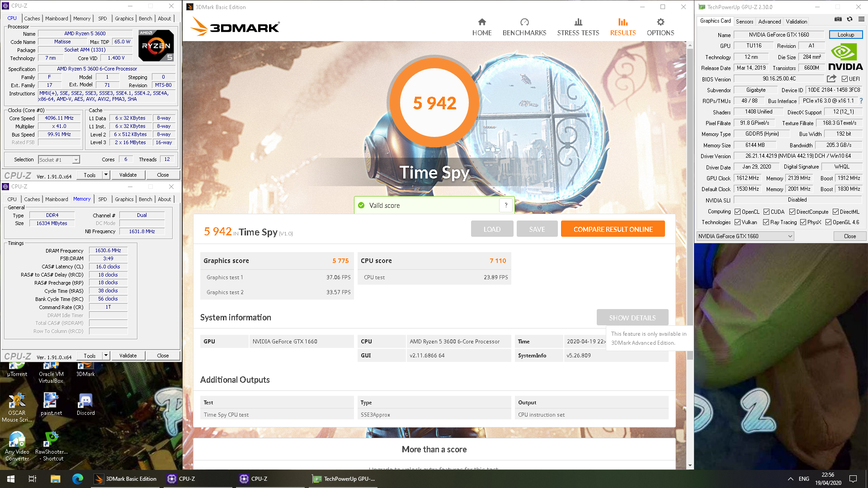Viewport: 868px width, 488px height.
Task: Switch to Caches tab in upper CPU-Z
Action: (32, 19)
